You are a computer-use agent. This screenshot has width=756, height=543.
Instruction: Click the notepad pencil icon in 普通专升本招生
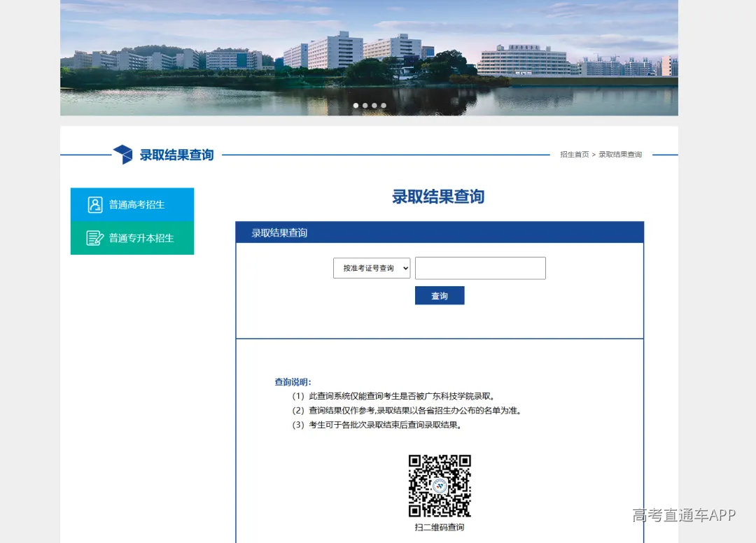point(95,238)
